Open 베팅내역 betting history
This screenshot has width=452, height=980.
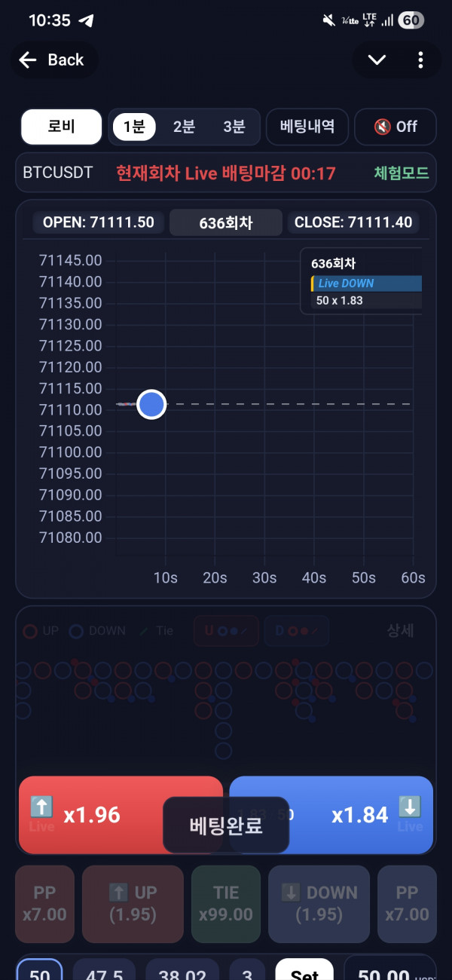click(307, 127)
